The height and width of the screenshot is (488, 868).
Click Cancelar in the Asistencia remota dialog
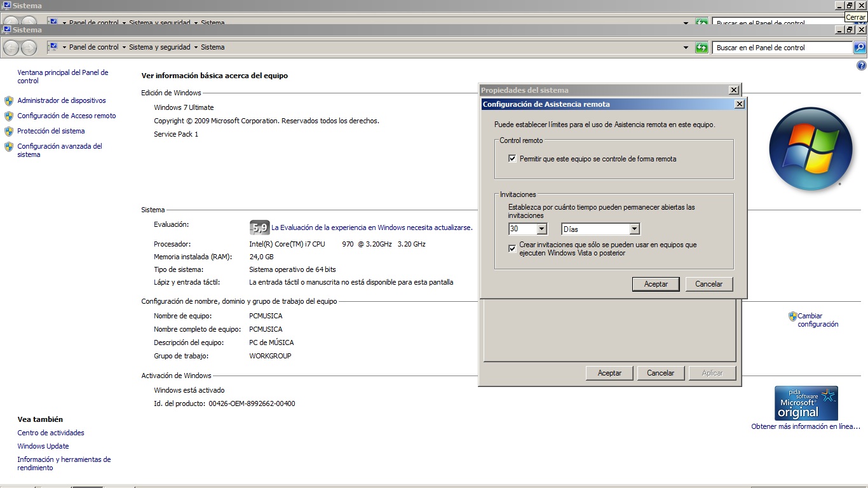point(709,284)
